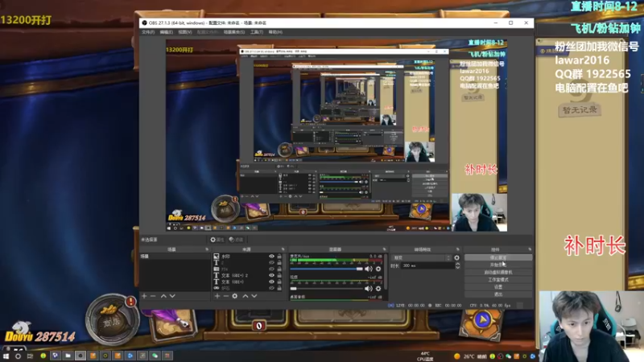Move scene up with arrow in Scenes panel

163,296
